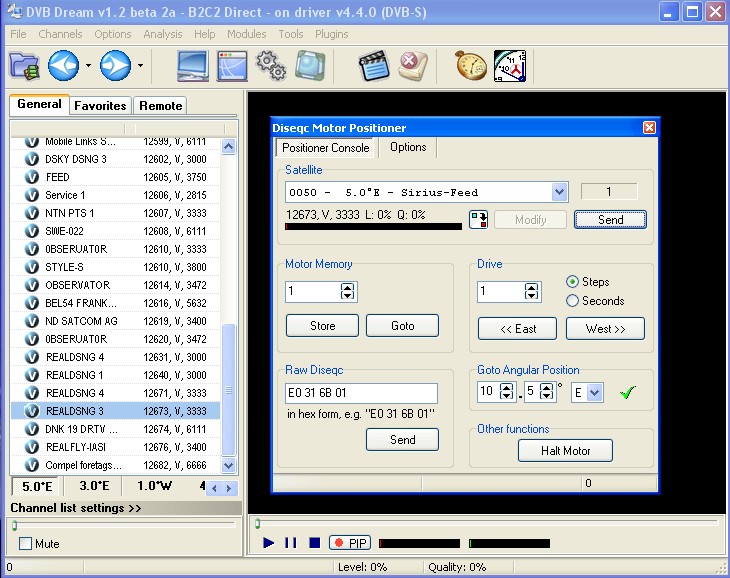Open the Options tab in Positioner dialog
Viewport: 730px width, 578px height.
pyautogui.click(x=408, y=147)
